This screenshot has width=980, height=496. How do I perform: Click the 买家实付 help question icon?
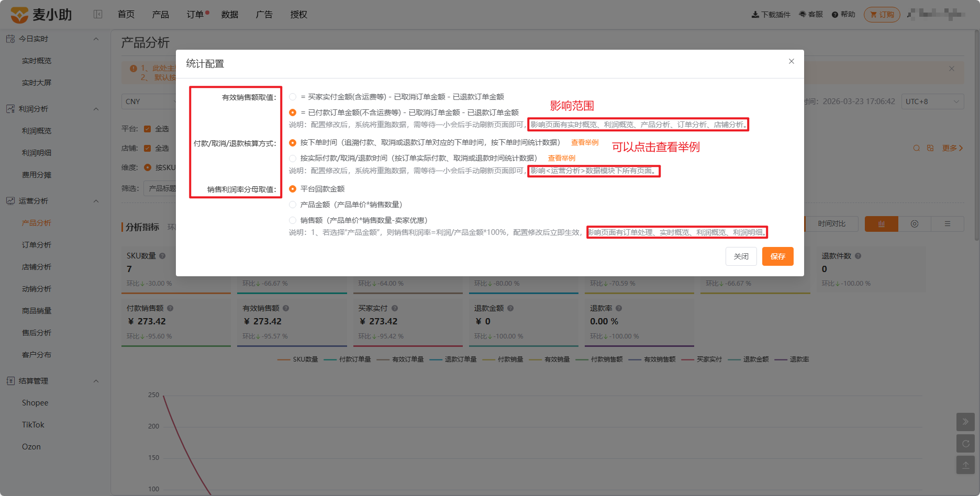pos(395,308)
